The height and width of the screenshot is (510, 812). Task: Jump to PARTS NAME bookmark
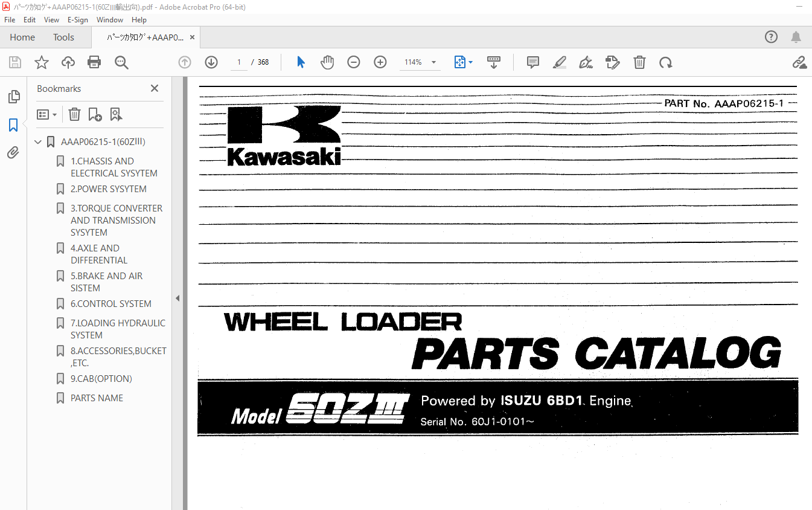97,398
